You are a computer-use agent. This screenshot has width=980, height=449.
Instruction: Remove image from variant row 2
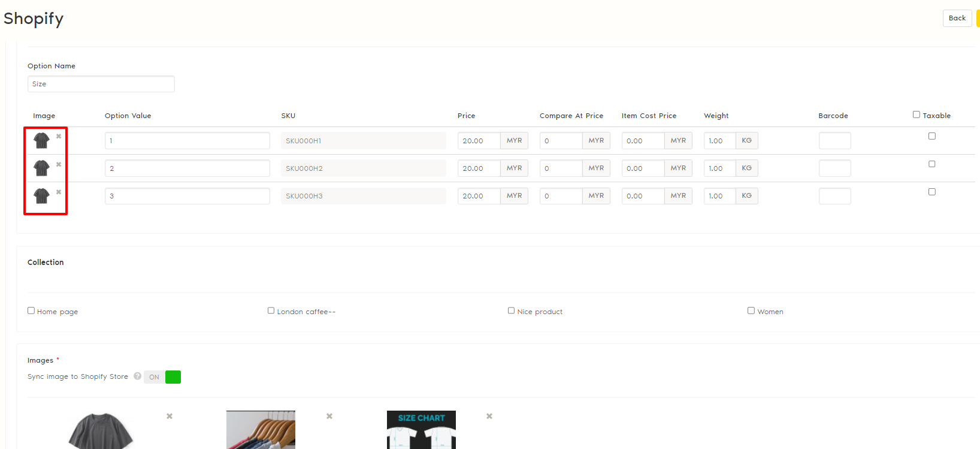tap(59, 164)
